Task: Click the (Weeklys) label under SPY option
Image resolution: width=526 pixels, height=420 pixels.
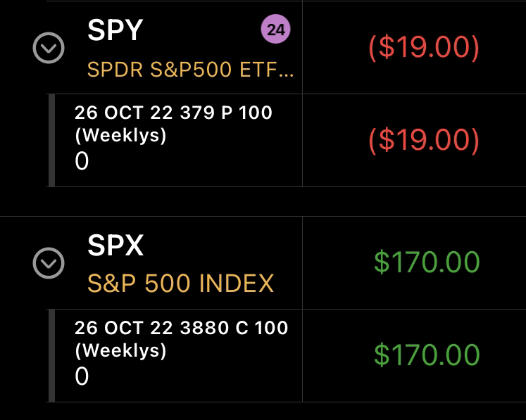Action: [121, 135]
